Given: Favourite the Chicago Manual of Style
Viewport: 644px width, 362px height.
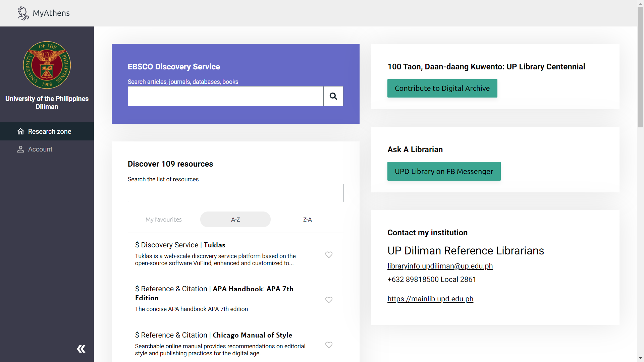Looking at the screenshot, I should tap(329, 345).
